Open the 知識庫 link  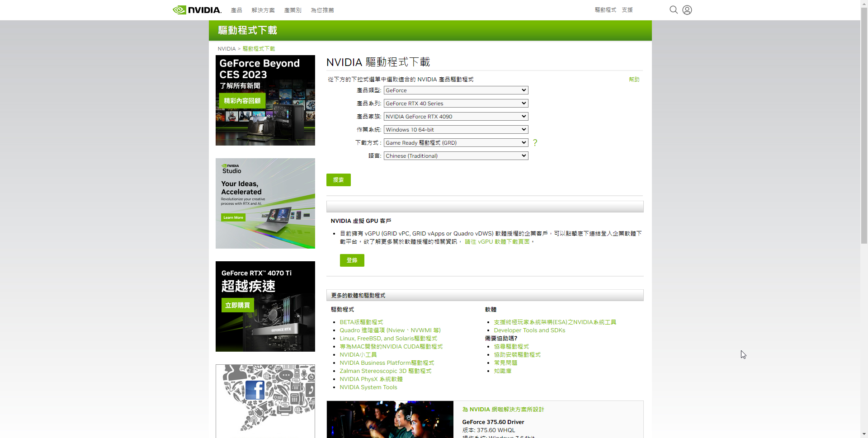[x=503, y=371]
